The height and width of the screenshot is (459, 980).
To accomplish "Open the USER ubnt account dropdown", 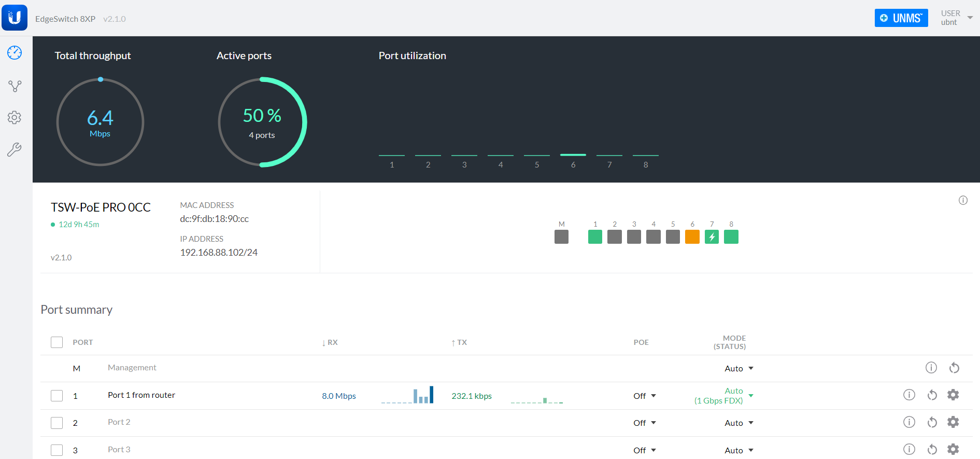I will click(956, 18).
